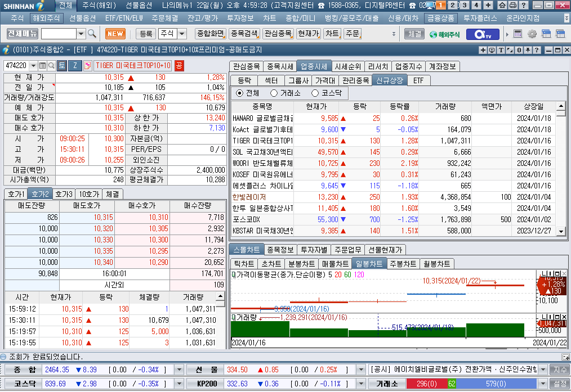
Task: Select the 호가1 tab
Action: 16,194
